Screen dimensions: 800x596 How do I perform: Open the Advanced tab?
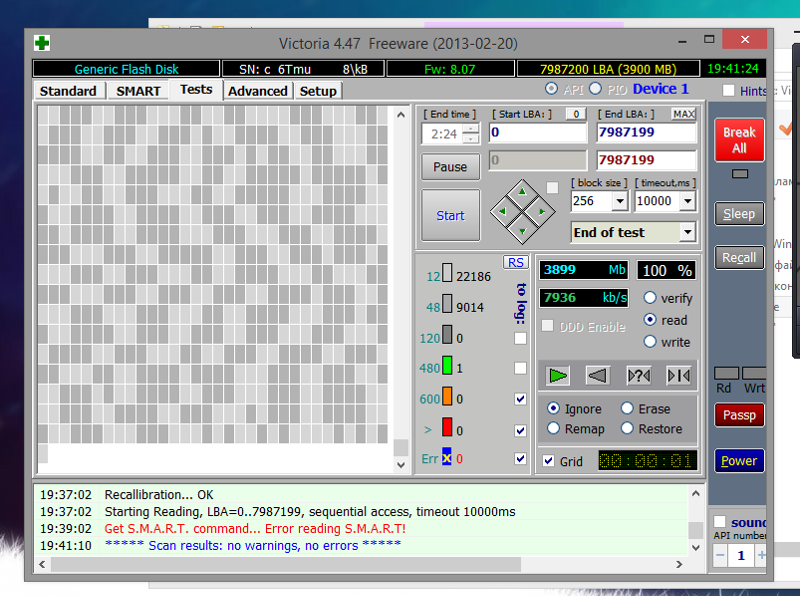coord(258,91)
